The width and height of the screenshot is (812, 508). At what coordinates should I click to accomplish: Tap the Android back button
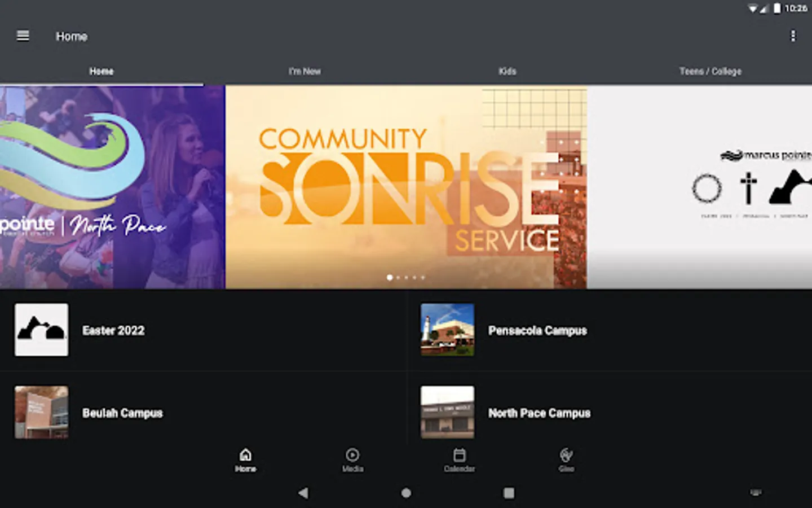click(x=303, y=493)
